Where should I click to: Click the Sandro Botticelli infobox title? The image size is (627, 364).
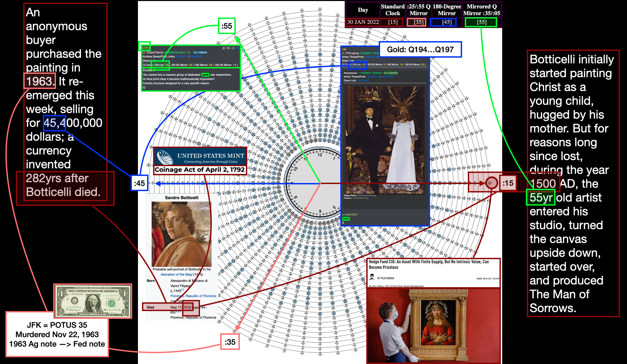181,198
